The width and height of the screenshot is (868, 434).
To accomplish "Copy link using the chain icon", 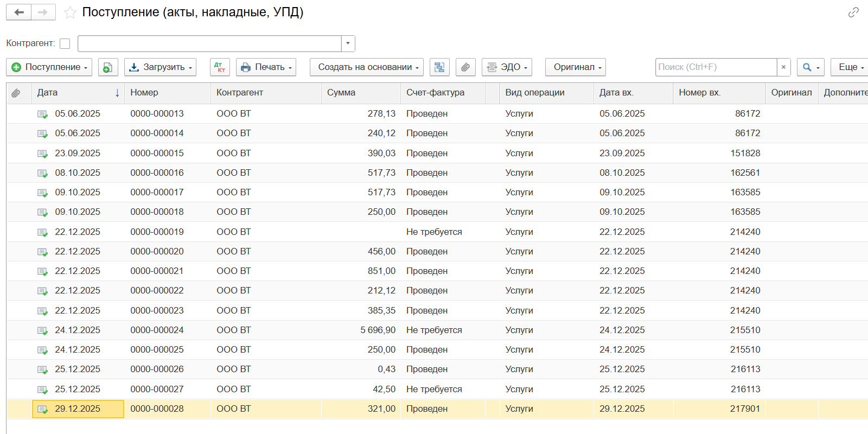I will pyautogui.click(x=853, y=12).
